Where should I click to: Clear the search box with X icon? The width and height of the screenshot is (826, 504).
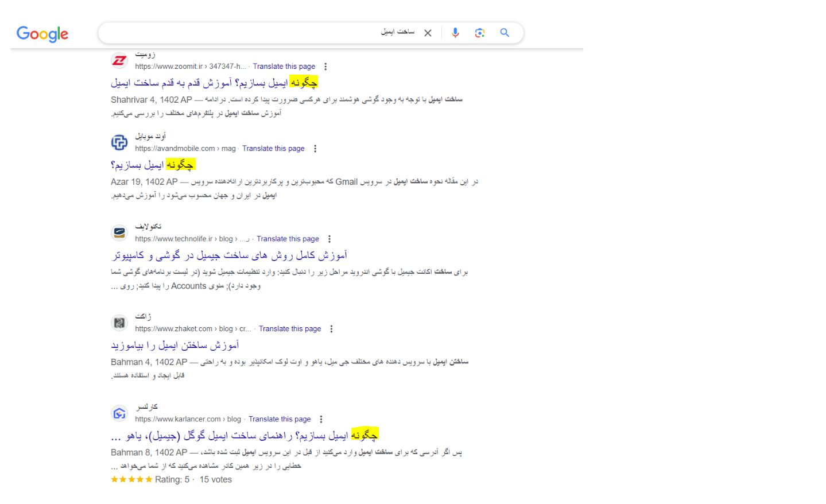tap(428, 33)
